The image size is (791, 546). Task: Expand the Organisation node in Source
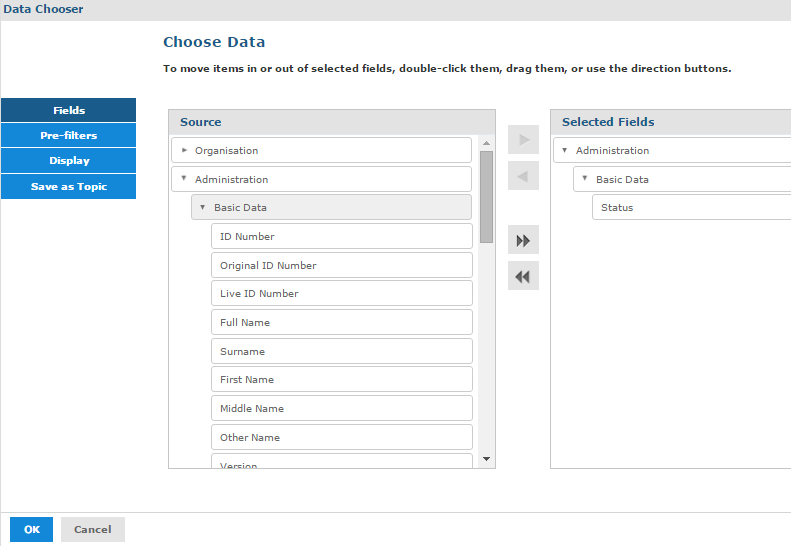click(184, 150)
